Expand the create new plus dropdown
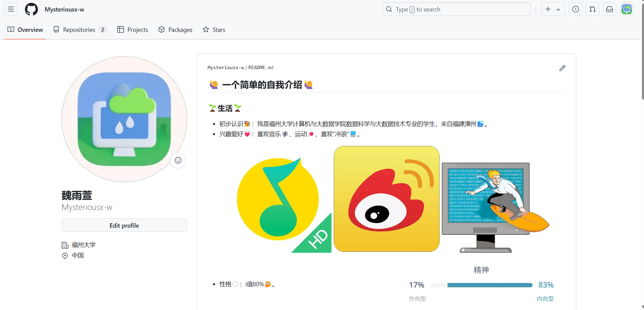 tap(553, 9)
